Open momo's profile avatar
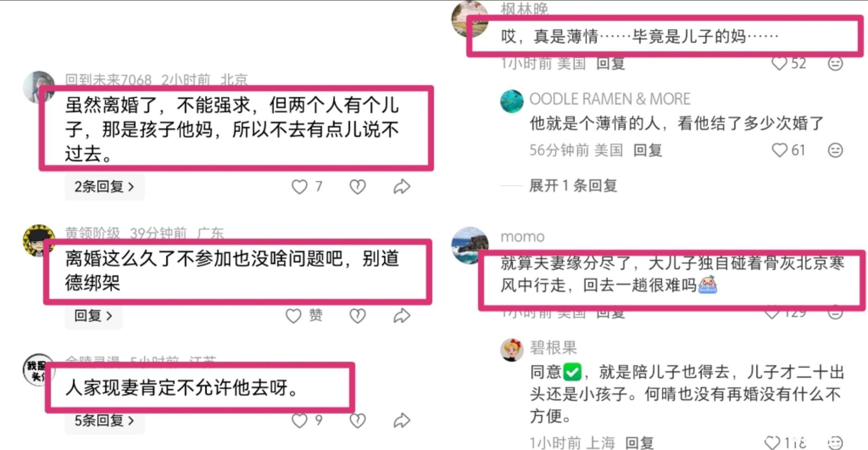The image size is (868, 450). [x=470, y=245]
